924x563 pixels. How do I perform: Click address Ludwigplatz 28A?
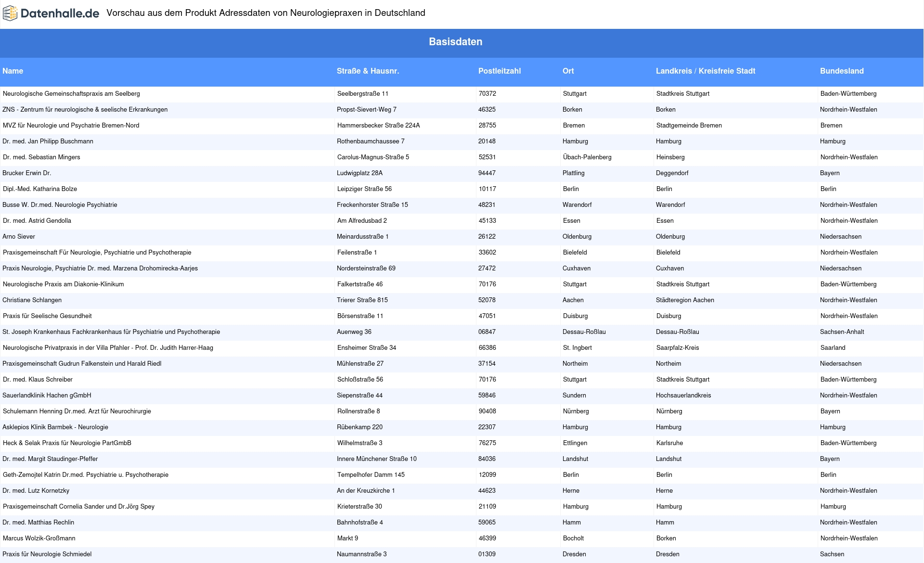[x=359, y=173]
